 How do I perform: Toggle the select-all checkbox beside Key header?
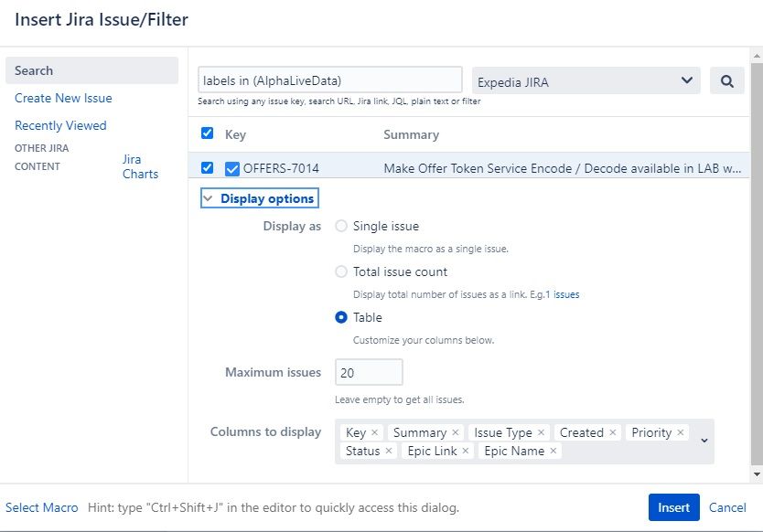coord(207,133)
